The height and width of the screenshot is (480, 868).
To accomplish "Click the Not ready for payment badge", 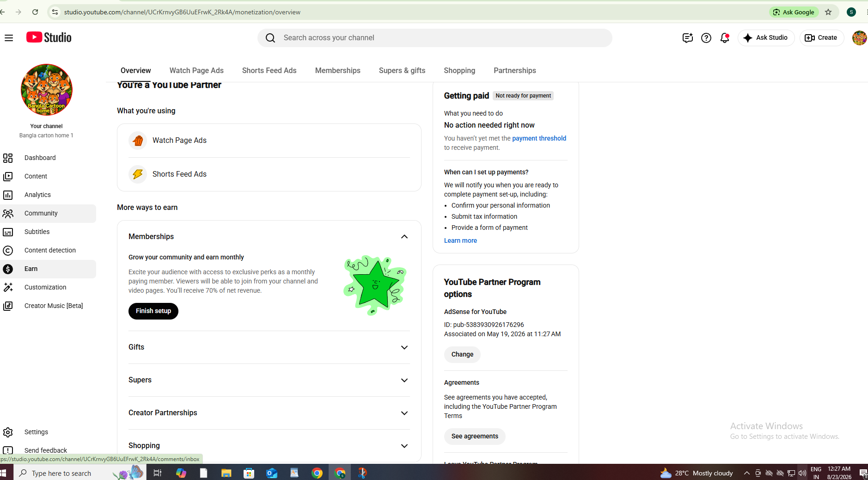I will pyautogui.click(x=523, y=96).
